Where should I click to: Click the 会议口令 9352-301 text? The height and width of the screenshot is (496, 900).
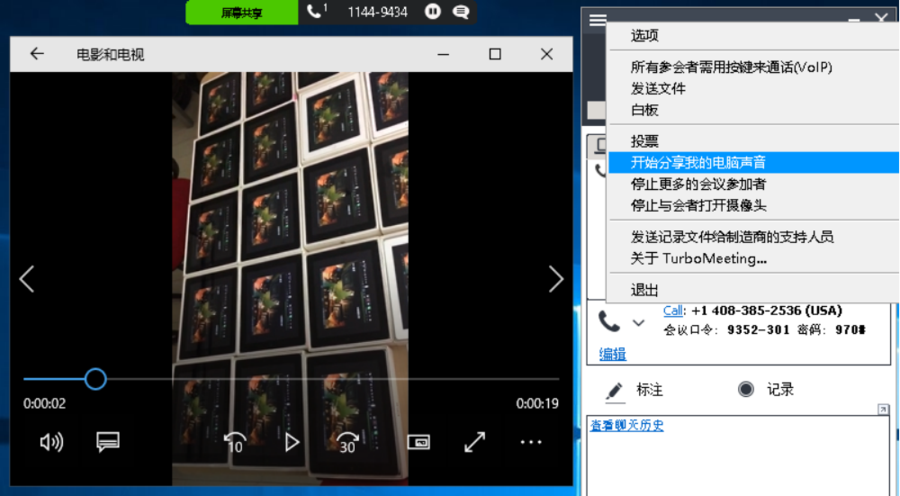click(727, 330)
